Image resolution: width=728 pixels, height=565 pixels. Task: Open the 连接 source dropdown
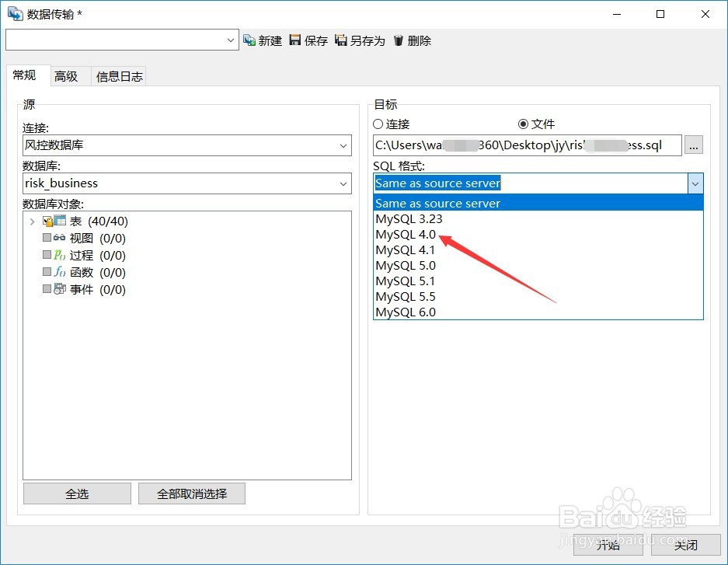343,145
